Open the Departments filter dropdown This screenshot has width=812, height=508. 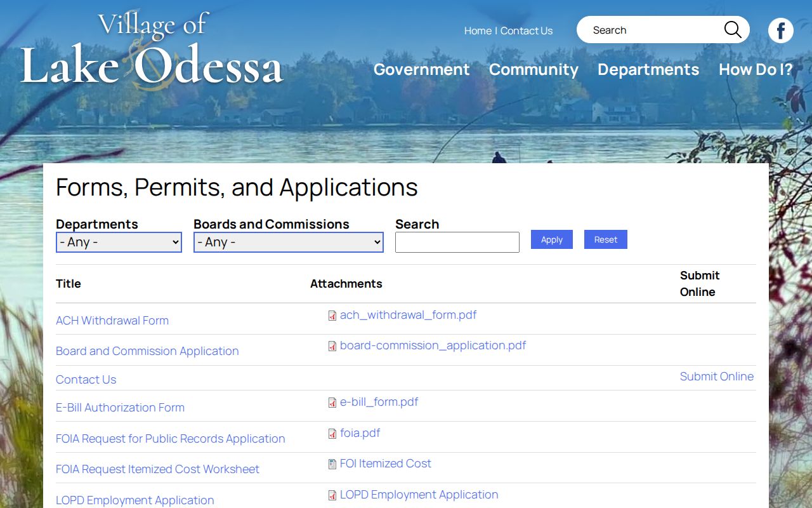119,242
